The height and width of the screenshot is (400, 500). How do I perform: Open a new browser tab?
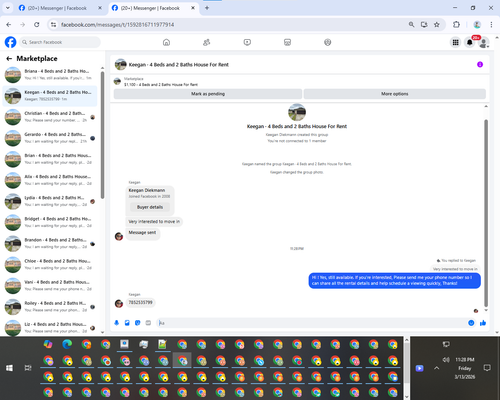[207, 8]
